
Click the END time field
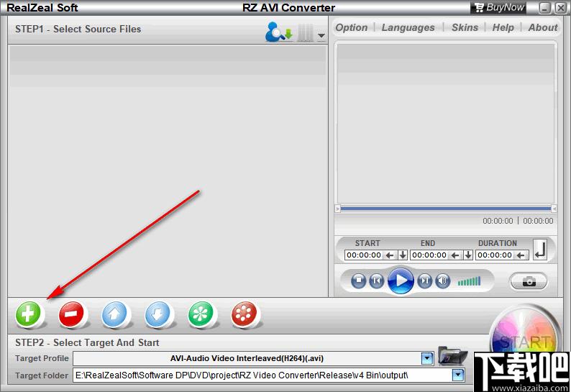point(429,255)
